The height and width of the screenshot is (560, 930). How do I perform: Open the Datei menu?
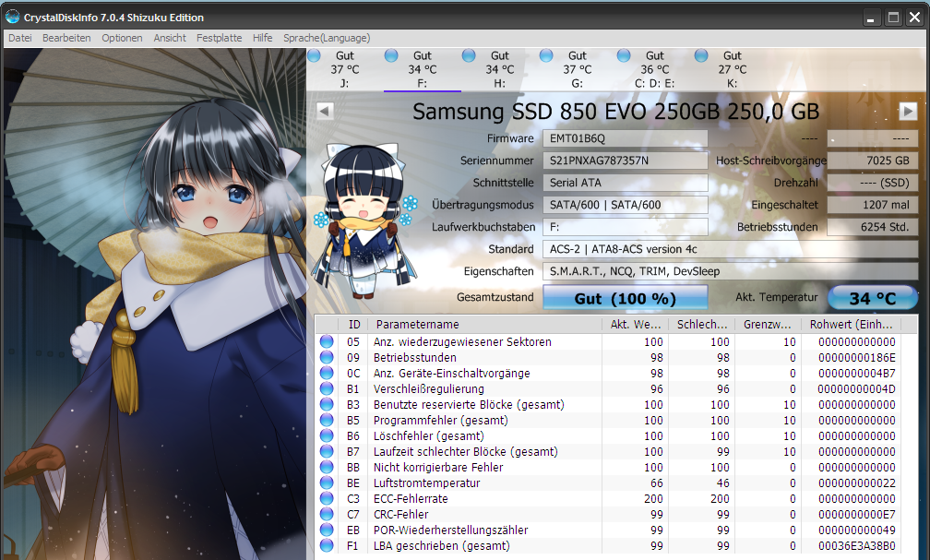tap(20, 38)
